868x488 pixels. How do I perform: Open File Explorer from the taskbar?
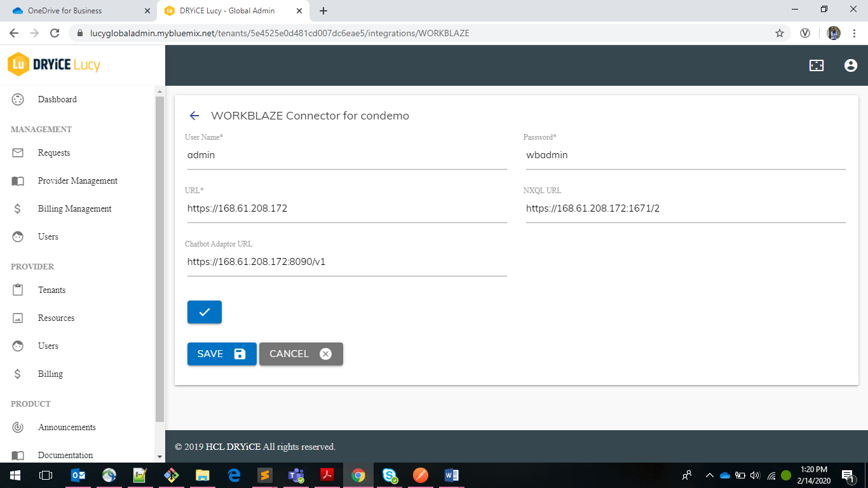coord(202,475)
